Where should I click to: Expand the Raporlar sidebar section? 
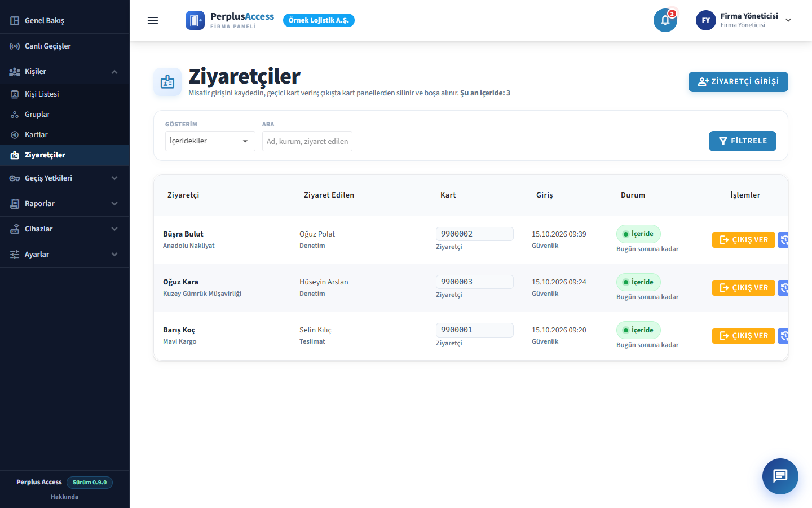coord(65,204)
